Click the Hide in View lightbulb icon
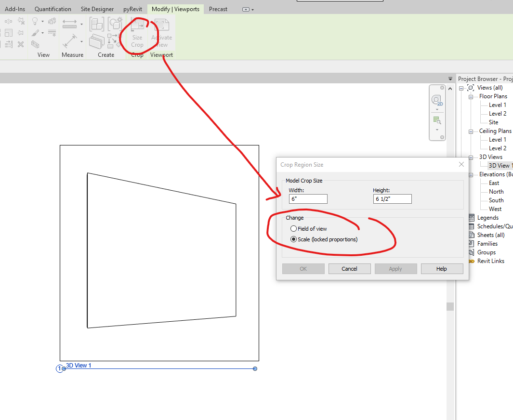This screenshot has height=420, width=513. click(x=35, y=22)
